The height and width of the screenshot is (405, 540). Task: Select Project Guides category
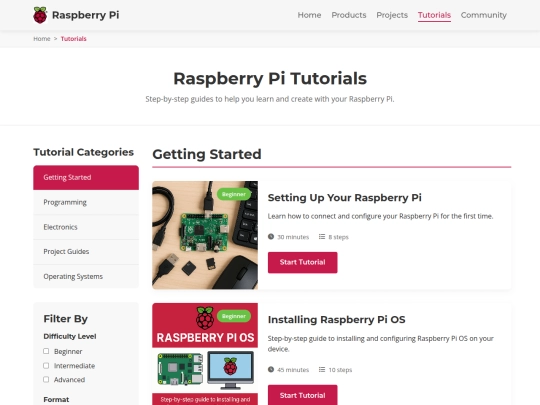(86, 252)
